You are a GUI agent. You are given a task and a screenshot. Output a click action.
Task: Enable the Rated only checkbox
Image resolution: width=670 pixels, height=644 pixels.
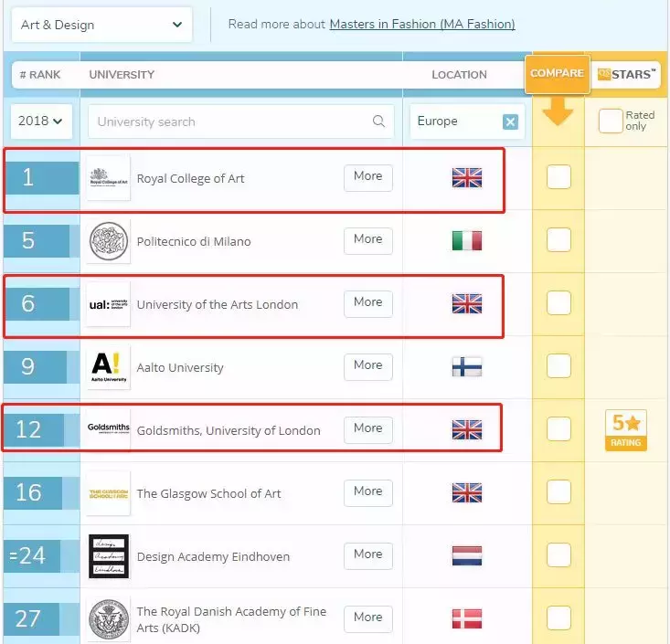pyautogui.click(x=611, y=121)
